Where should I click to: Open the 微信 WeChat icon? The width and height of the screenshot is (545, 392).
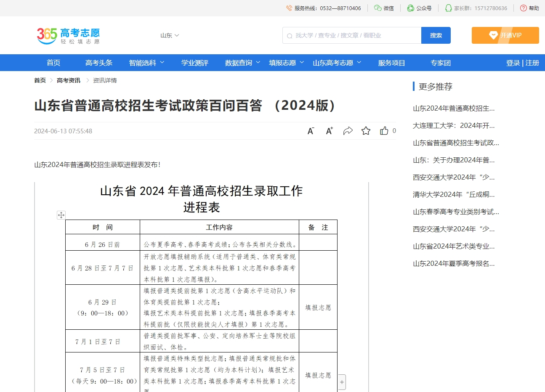click(378, 8)
